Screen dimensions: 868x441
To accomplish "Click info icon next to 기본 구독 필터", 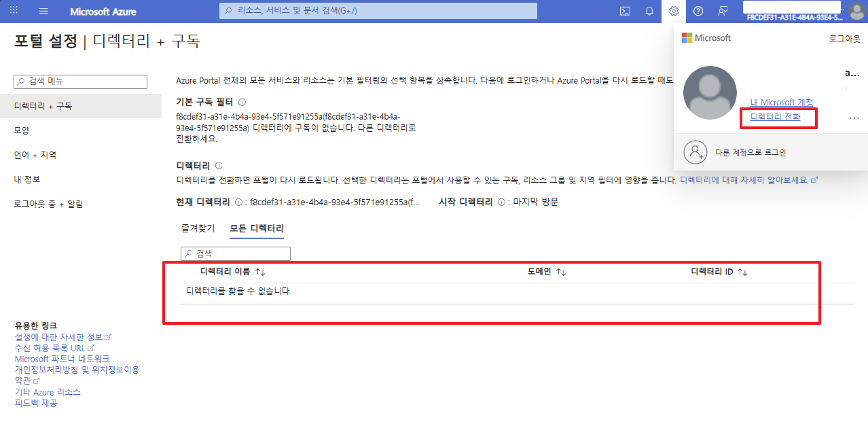I will (242, 102).
